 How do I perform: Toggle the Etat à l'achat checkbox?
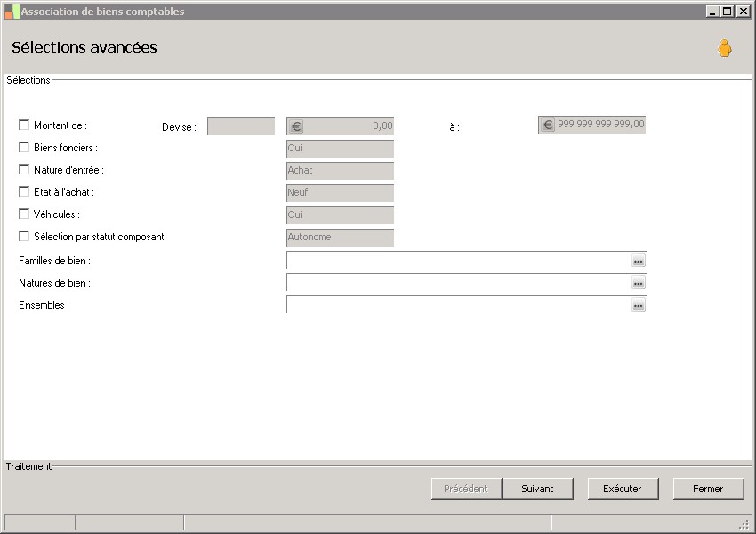(24, 191)
